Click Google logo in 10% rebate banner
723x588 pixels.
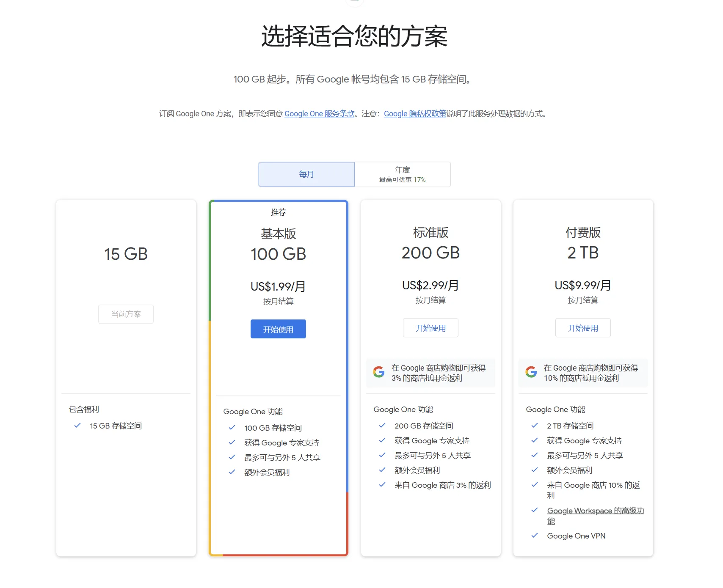[x=531, y=372]
